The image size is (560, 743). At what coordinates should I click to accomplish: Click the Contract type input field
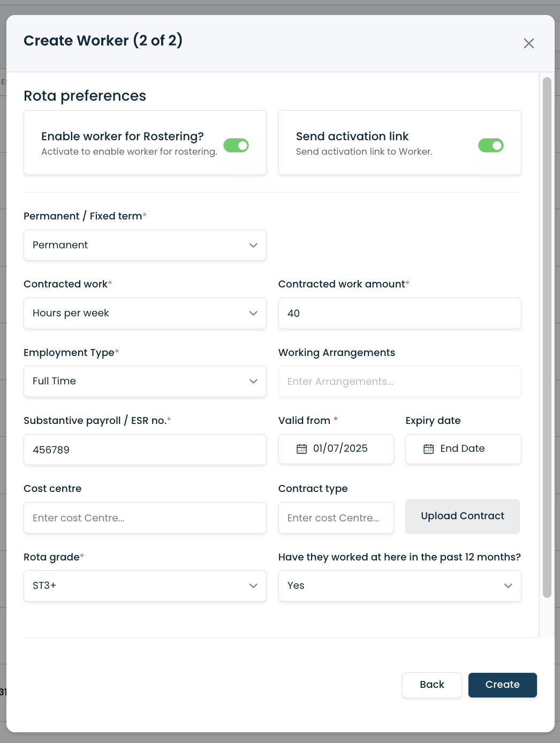(336, 518)
